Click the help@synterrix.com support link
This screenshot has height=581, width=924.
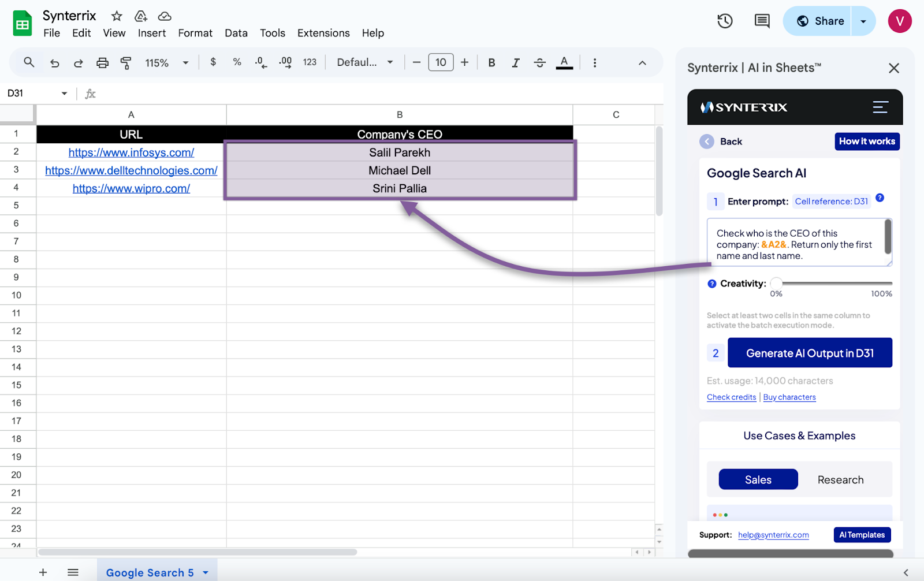point(773,535)
